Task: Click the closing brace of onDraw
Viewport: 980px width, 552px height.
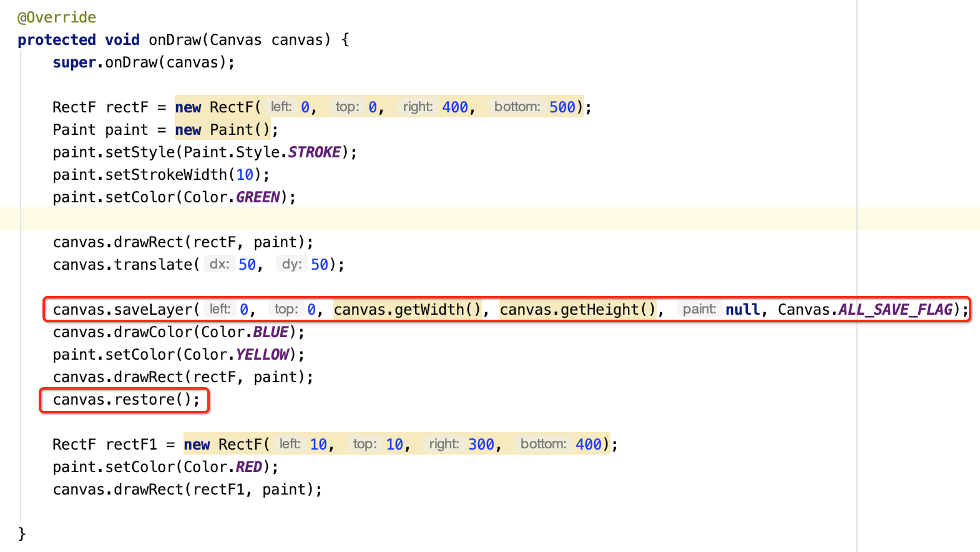Action: pyautogui.click(x=22, y=534)
